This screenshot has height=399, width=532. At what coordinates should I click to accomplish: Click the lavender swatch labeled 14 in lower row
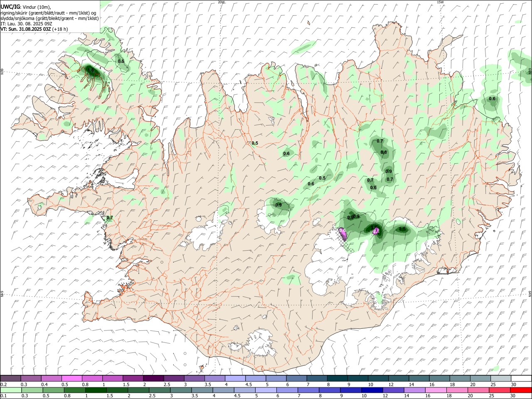[414, 390]
